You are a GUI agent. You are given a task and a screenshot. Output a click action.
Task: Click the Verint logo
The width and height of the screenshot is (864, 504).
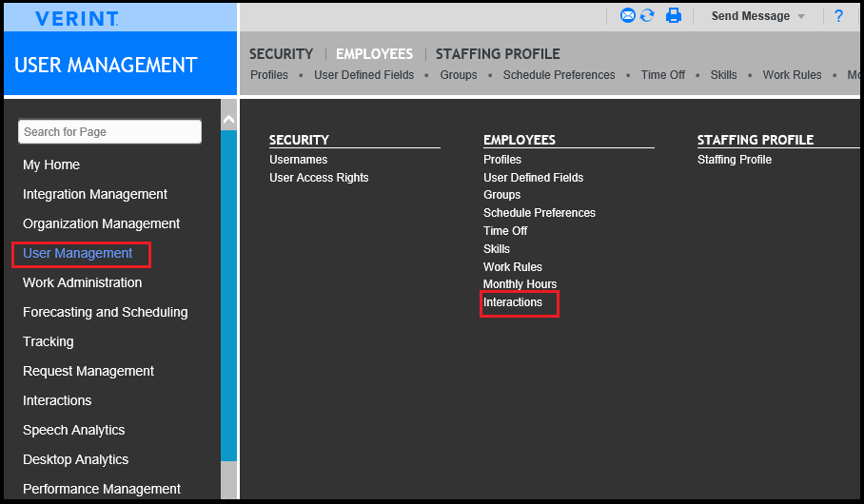coord(76,19)
